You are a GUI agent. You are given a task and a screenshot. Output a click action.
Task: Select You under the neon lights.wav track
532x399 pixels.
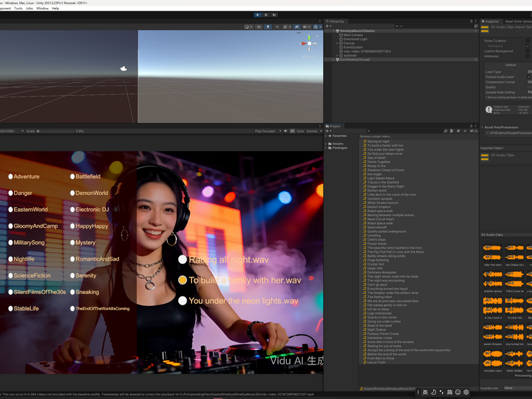(238, 301)
